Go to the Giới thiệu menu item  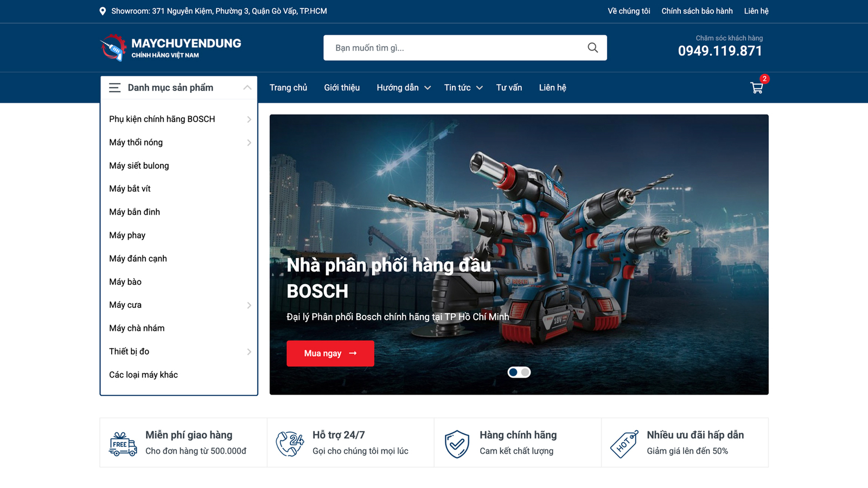coord(342,88)
